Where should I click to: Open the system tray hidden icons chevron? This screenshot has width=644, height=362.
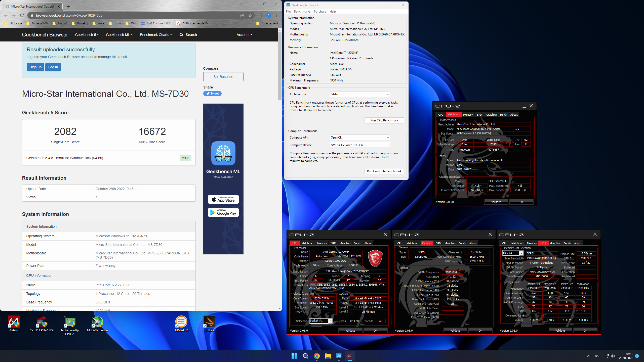click(x=588, y=356)
